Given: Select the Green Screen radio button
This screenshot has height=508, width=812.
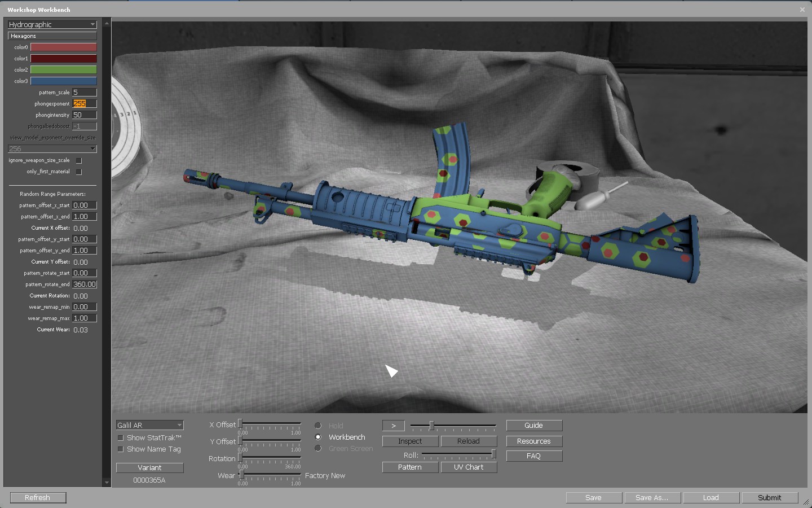Looking at the screenshot, I should [x=318, y=448].
